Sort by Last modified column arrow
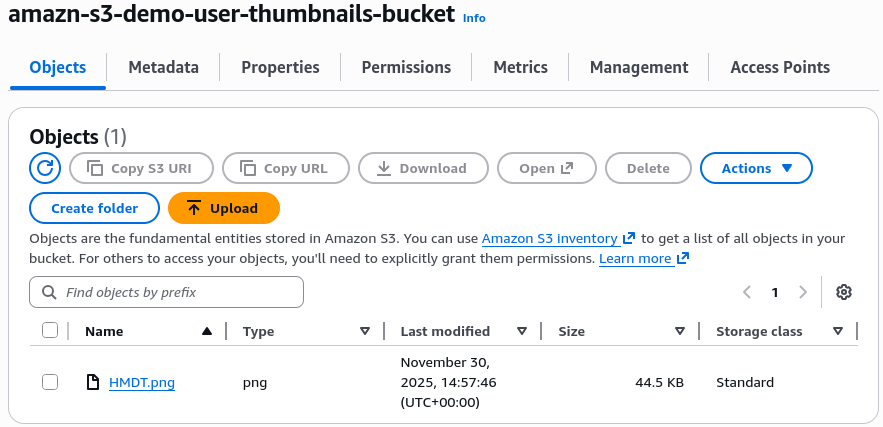 coord(522,331)
